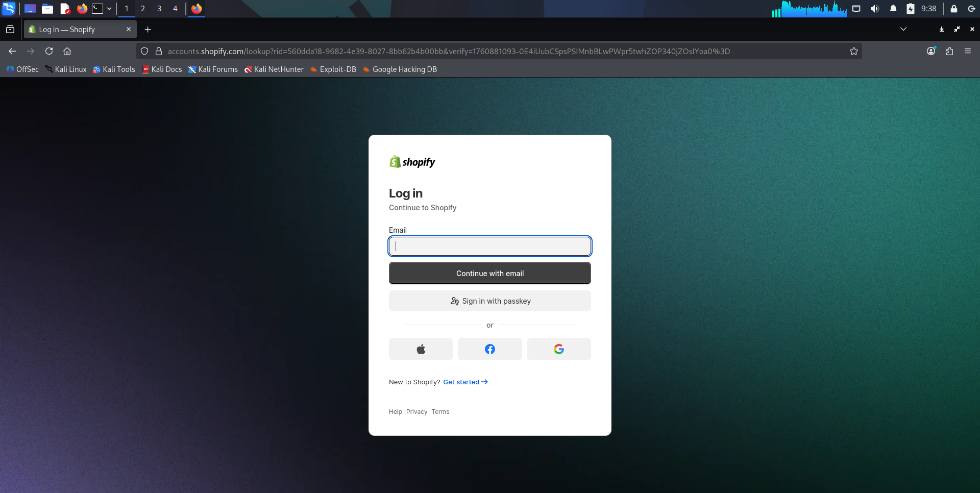The width and height of the screenshot is (980, 493).
Task: Click the 9:38 clock
Action: (929, 9)
